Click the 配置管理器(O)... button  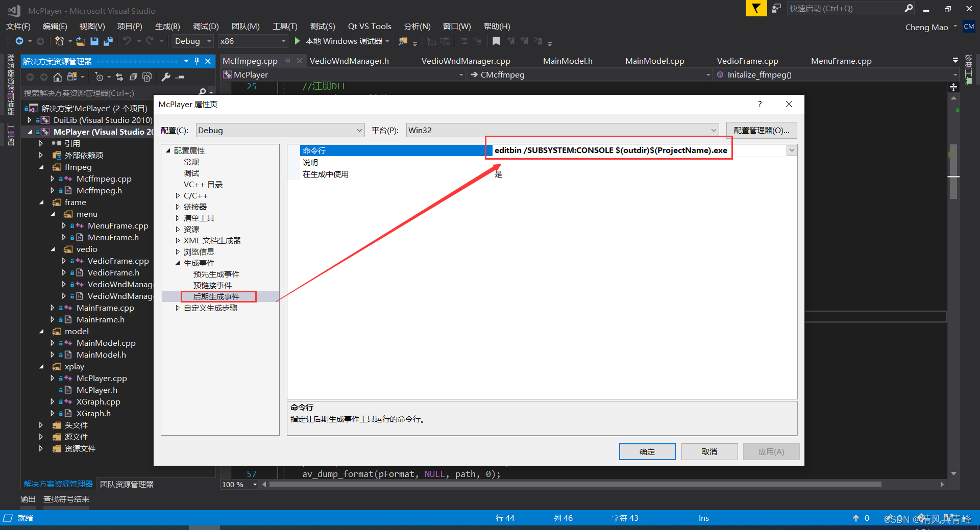click(762, 130)
